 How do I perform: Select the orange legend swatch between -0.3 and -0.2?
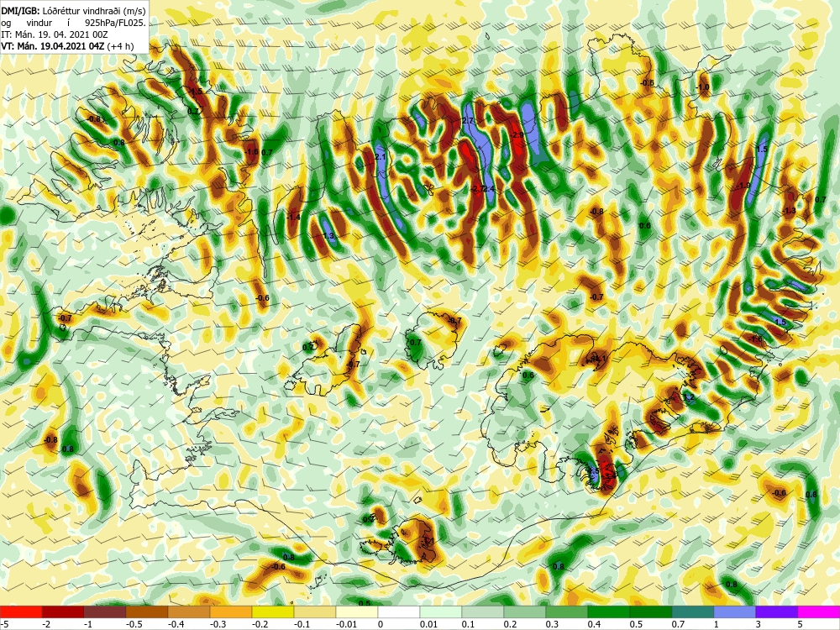click(231, 612)
